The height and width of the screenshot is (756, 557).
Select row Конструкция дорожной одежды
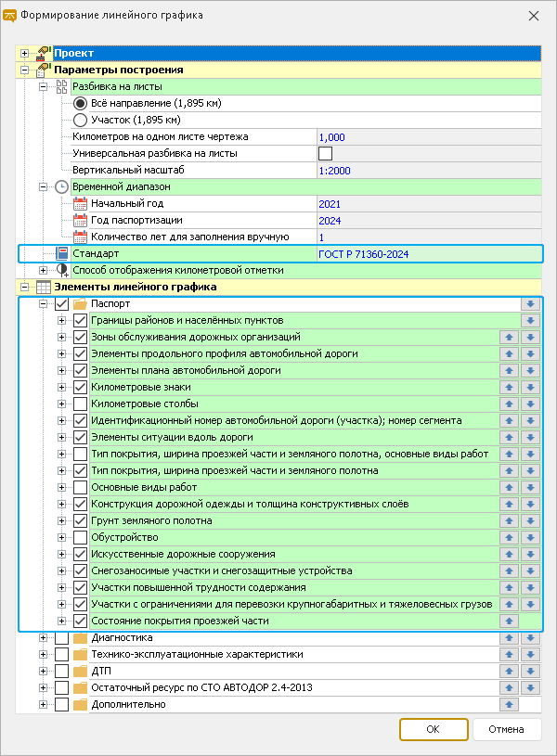click(x=294, y=505)
